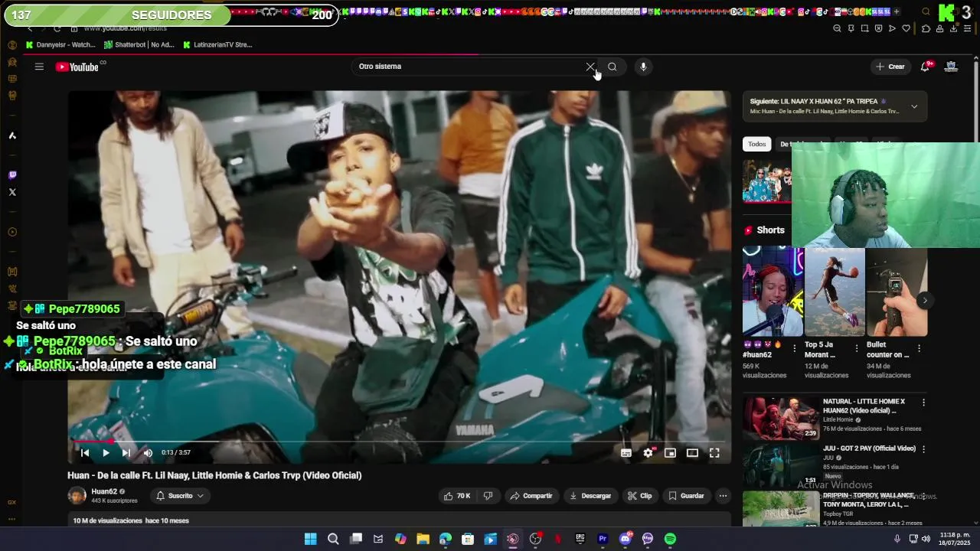Open Huan62 channel avatar

pos(77,496)
